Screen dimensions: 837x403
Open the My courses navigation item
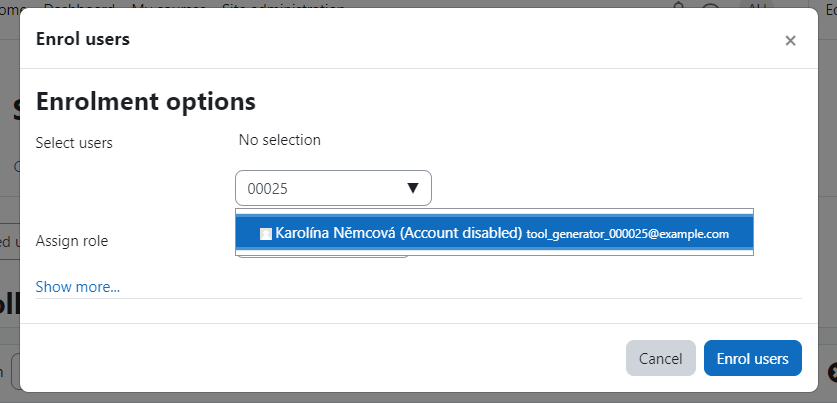point(169,6)
